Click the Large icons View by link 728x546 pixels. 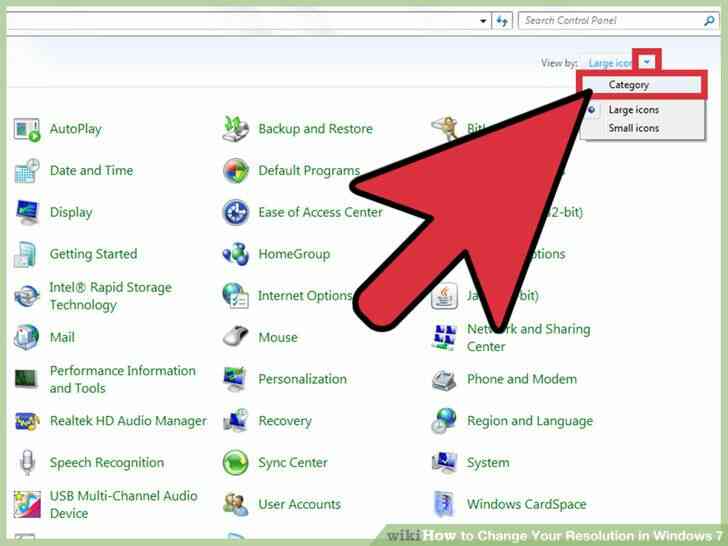610,63
